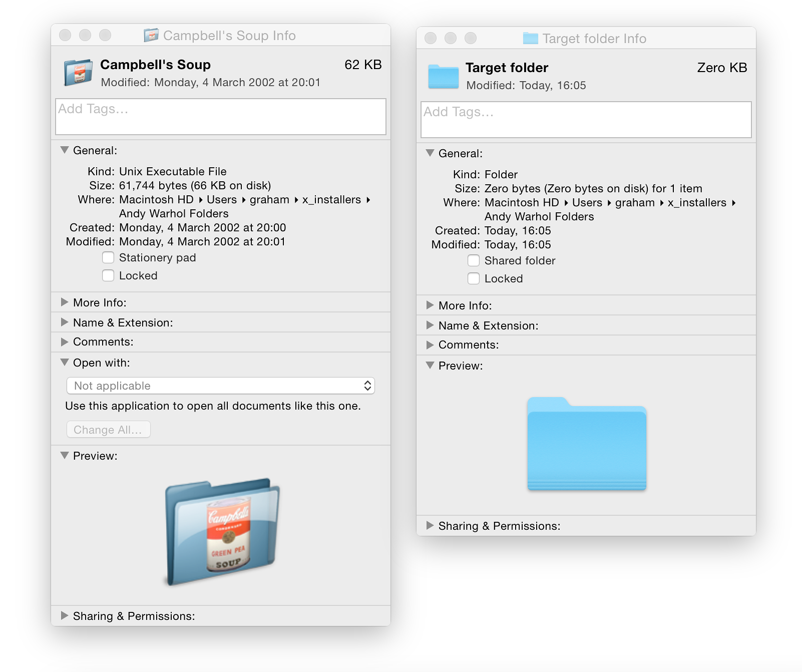Click the Change All… button

point(109,430)
